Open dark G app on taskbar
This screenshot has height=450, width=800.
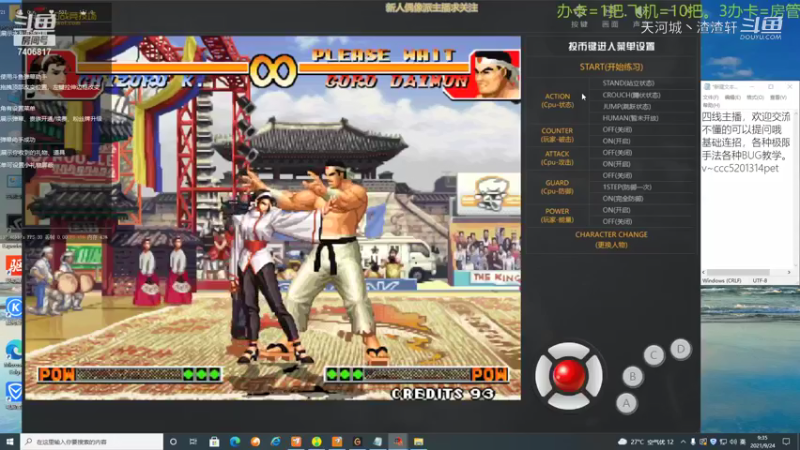(357, 442)
